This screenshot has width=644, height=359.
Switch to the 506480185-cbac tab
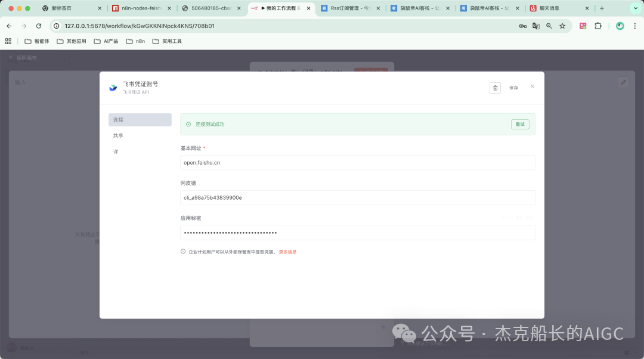(x=212, y=8)
